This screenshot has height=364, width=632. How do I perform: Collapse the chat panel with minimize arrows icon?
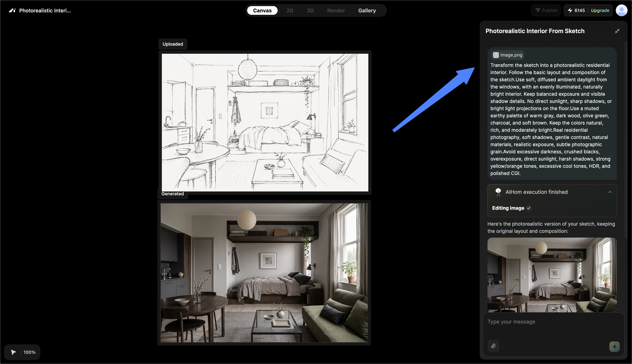click(617, 31)
